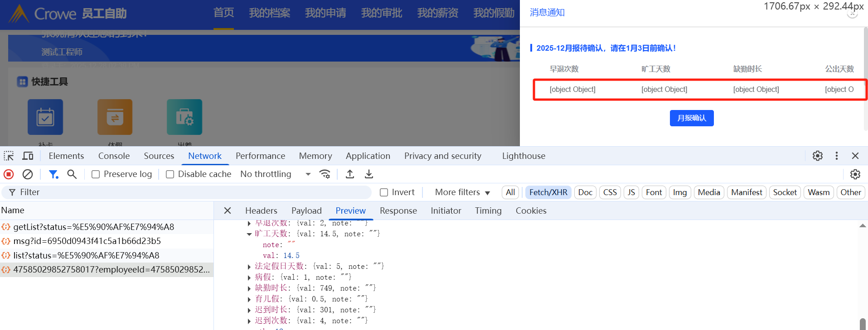Open DevTools settings gear in the tab bar
Image resolution: width=868 pixels, height=330 pixels.
coord(818,156)
